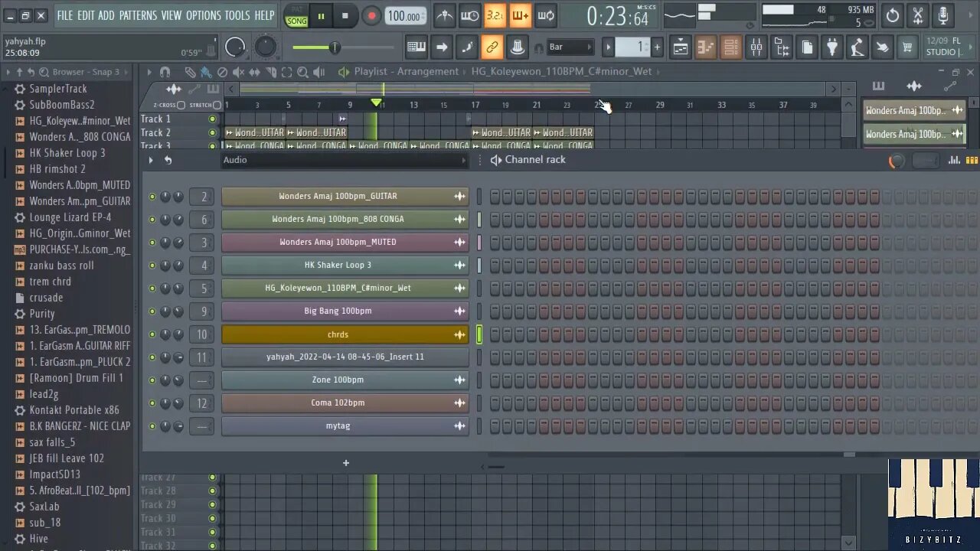Open the TOOLS menu
Screen dimensions: 980x551
click(x=237, y=15)
